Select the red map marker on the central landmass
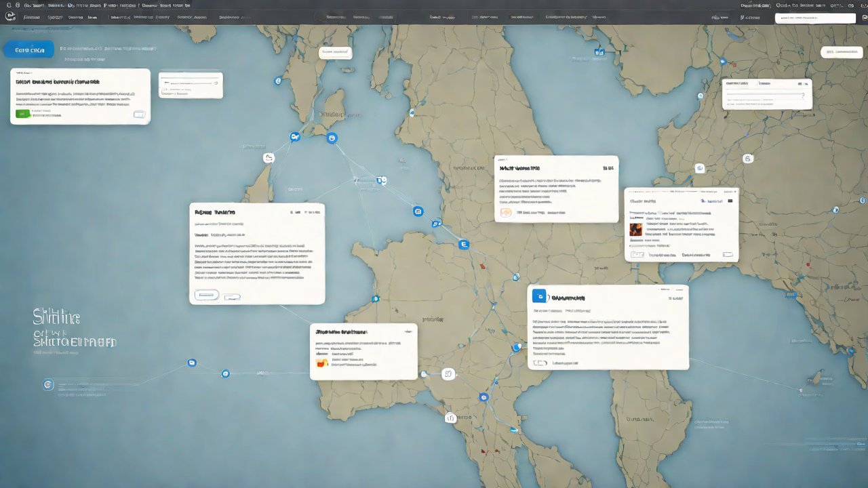Viewport: 868px width, 488px height. tap(482, 266)
